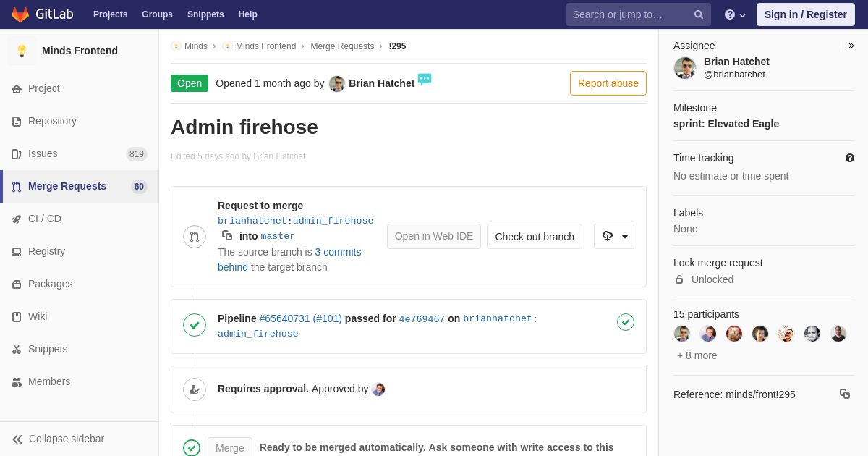The image size is (868, 456).
Task: Click the GitLab fox logo
Action: 20,14
